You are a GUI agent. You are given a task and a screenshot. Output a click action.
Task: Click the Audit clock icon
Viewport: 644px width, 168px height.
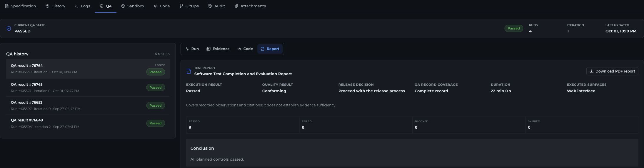(210, 6)
